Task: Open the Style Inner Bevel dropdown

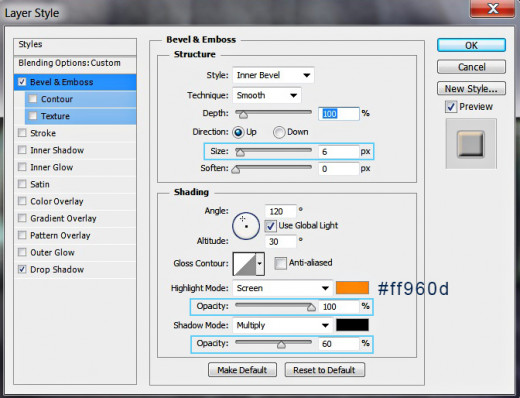Action: coord(273,75)
